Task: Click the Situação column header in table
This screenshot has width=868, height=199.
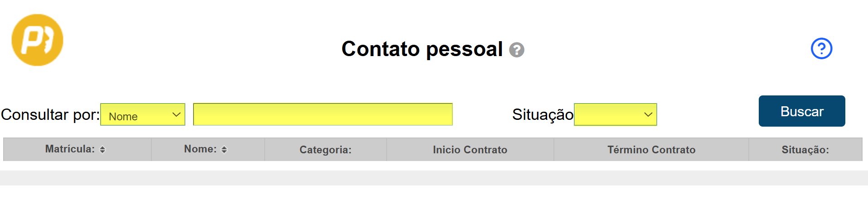Action: point(805,150)
